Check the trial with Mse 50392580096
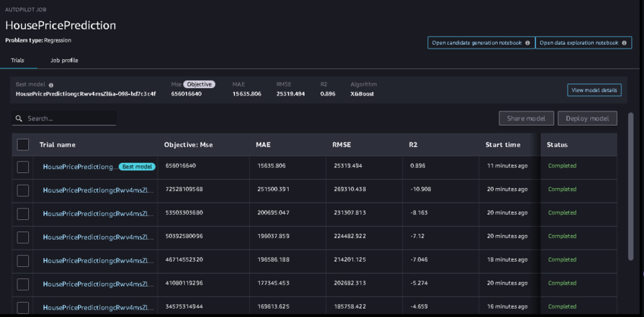 click(x=23, y=237)
